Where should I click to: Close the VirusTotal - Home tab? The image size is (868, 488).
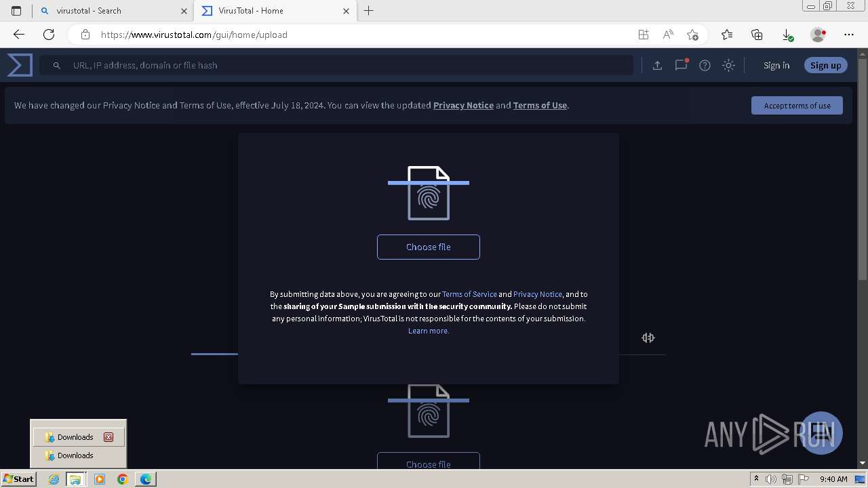(x=347, y=11)
